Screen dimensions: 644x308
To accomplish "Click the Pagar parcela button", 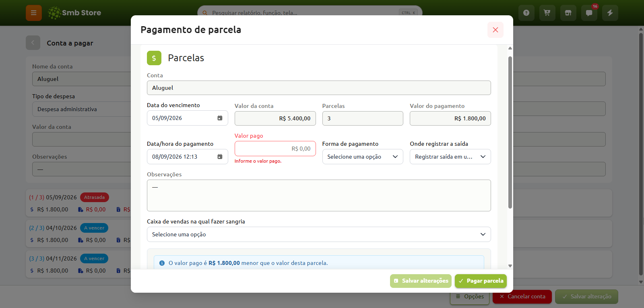I will point(481,281).
